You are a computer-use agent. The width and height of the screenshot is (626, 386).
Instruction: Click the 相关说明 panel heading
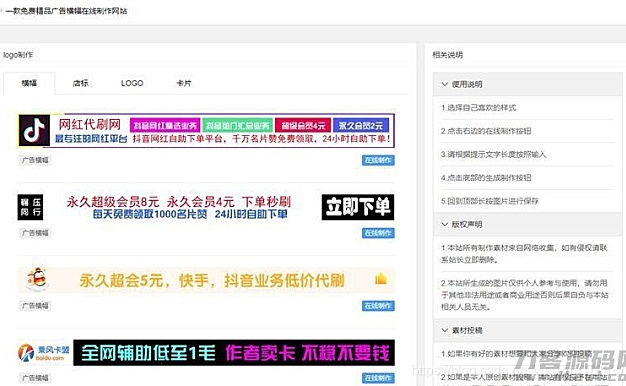448,55
